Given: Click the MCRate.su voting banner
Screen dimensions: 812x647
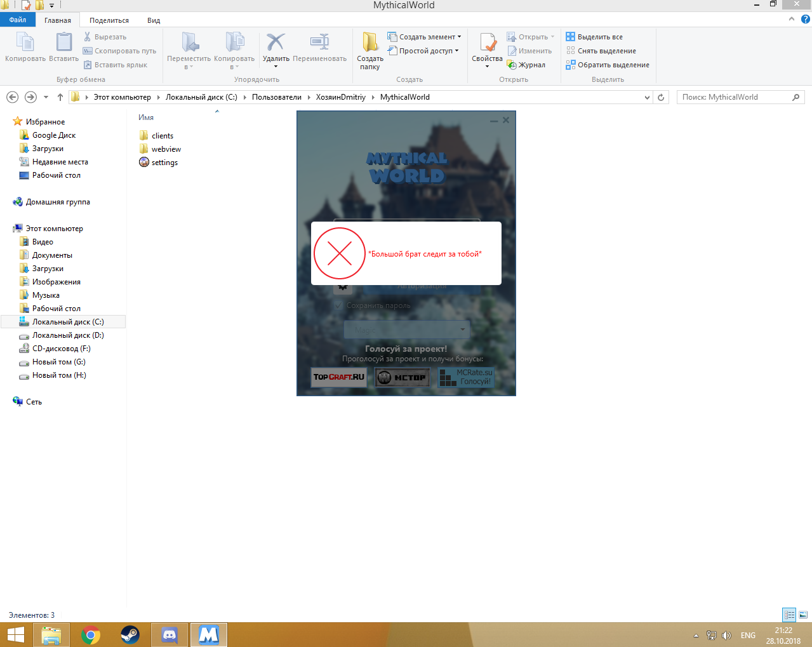Looking at the screenshot, I should 466,377.
